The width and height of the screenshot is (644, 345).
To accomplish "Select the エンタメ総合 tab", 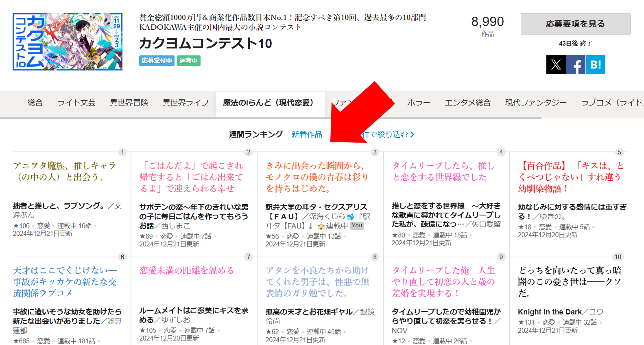I will click(467, 103).
